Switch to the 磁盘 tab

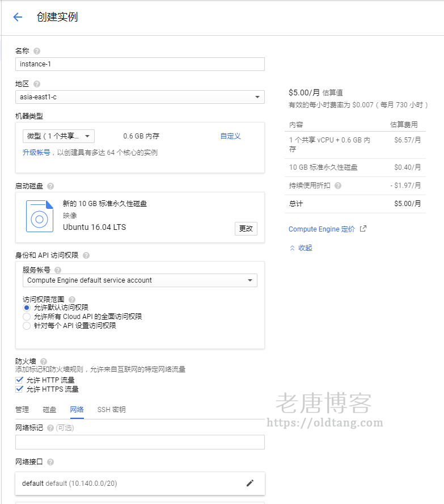click(49, 410)
